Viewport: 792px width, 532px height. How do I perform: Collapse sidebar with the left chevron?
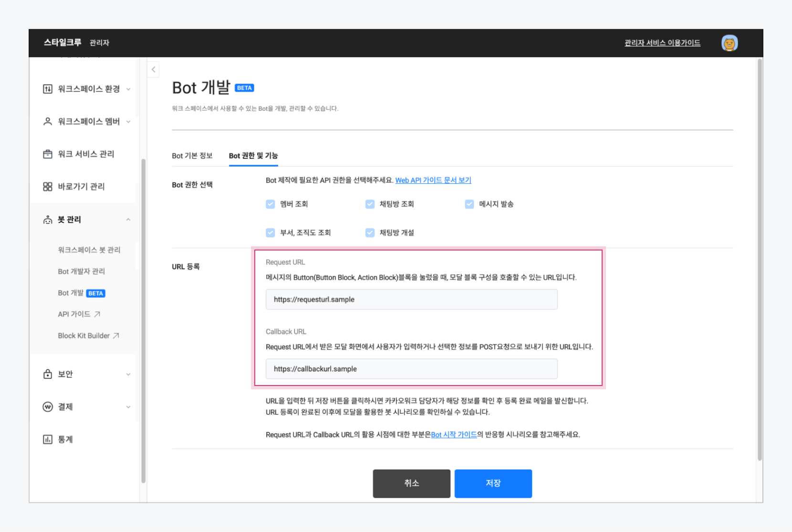153,70
